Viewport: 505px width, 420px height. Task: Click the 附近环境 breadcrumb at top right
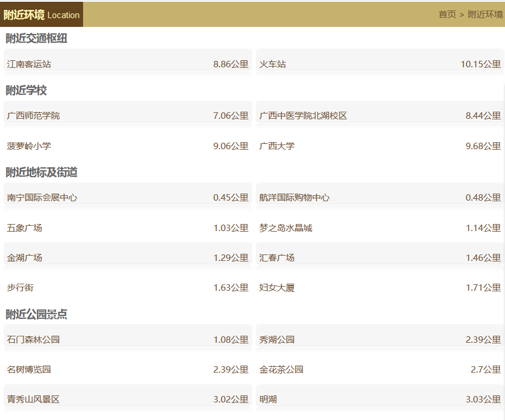(x=485, y=15)
